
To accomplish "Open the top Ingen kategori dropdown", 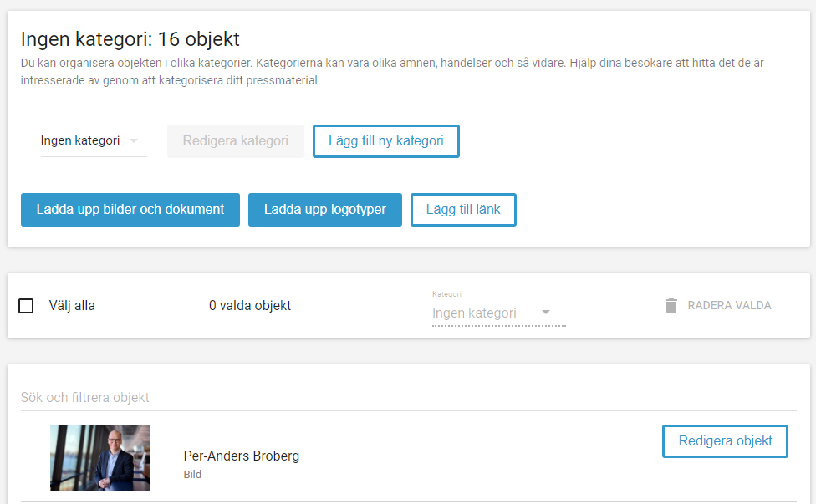I will click(94, 141).
